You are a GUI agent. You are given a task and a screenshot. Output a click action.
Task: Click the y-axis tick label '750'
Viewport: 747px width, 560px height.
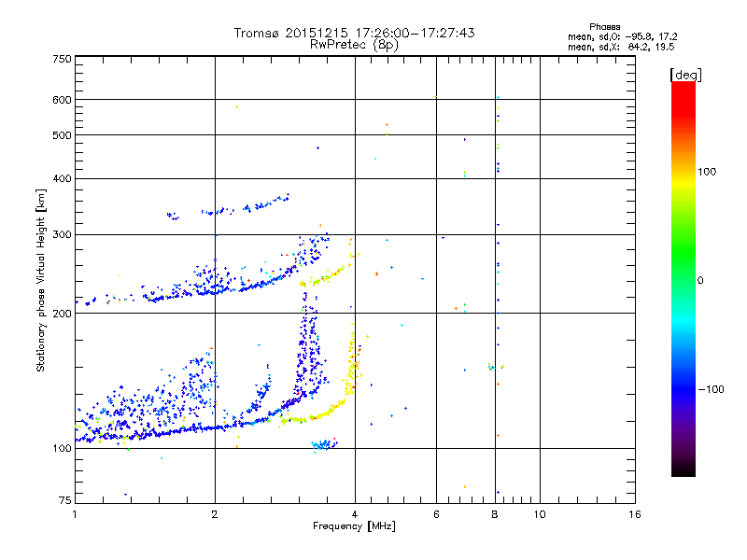[x=62, y=59]
